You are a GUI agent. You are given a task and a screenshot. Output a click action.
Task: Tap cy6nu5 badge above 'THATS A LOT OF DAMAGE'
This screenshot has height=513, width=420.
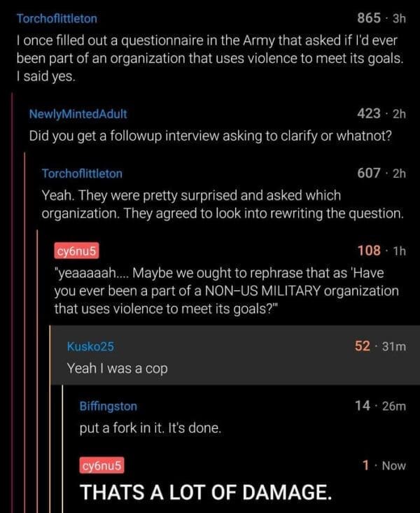point(101,465)
